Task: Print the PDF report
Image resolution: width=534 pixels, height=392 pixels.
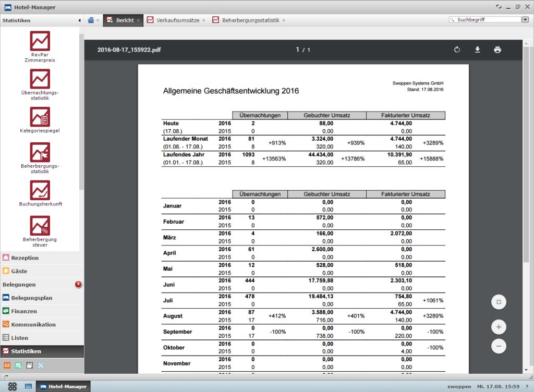Action: tap(497, 50)
